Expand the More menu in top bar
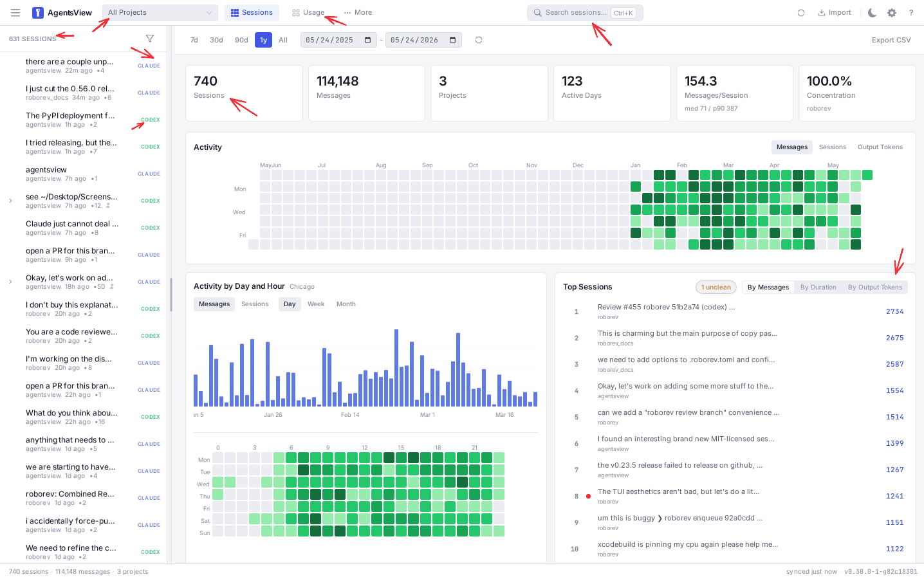This screenshot has width=924, height=577. point(358,13)
